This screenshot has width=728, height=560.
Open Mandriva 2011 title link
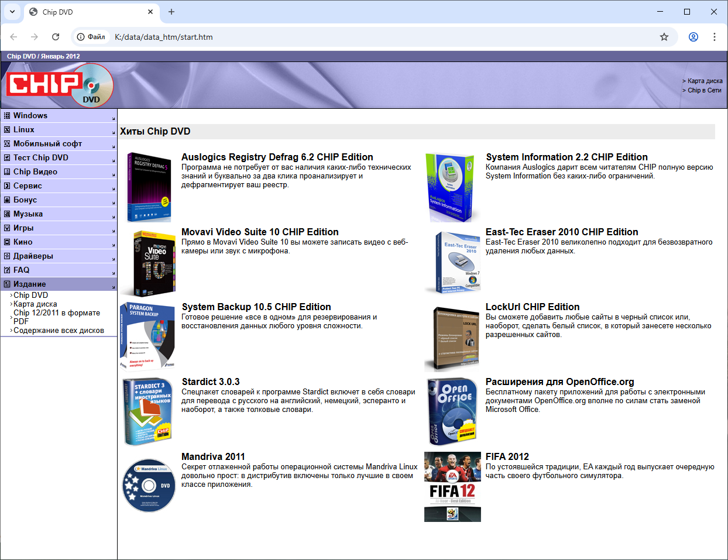tap(213, 456)
